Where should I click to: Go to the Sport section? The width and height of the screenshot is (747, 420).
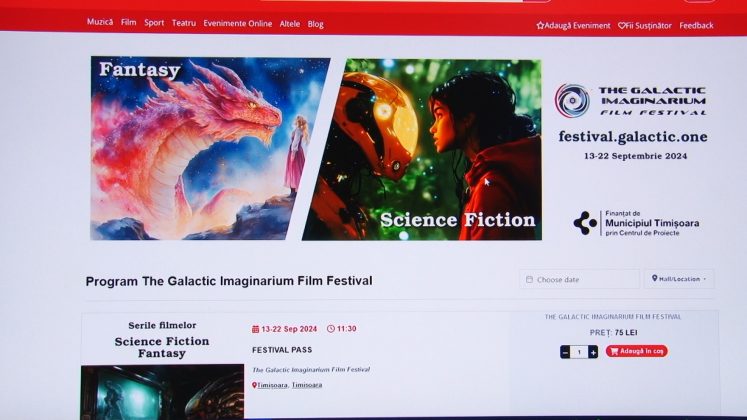coord(154,23)
